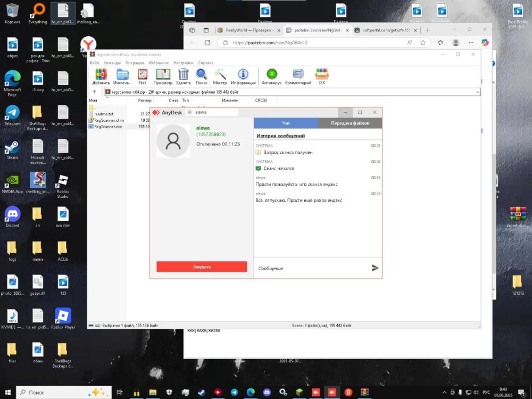532x399 pixels.
Task: Launch the Мастер wizard in WinRAR
Action: click(220, 76)
